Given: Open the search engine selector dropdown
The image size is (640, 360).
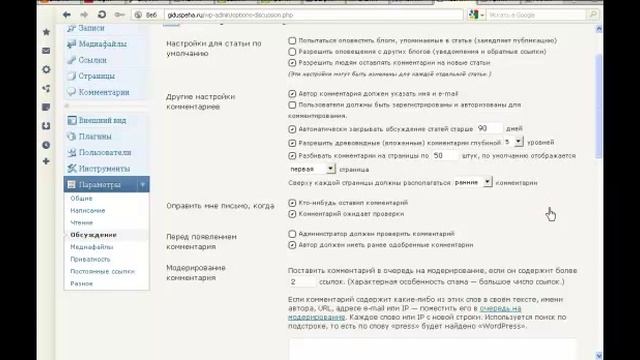Looking at the screenshot, I should pos(476,15).
